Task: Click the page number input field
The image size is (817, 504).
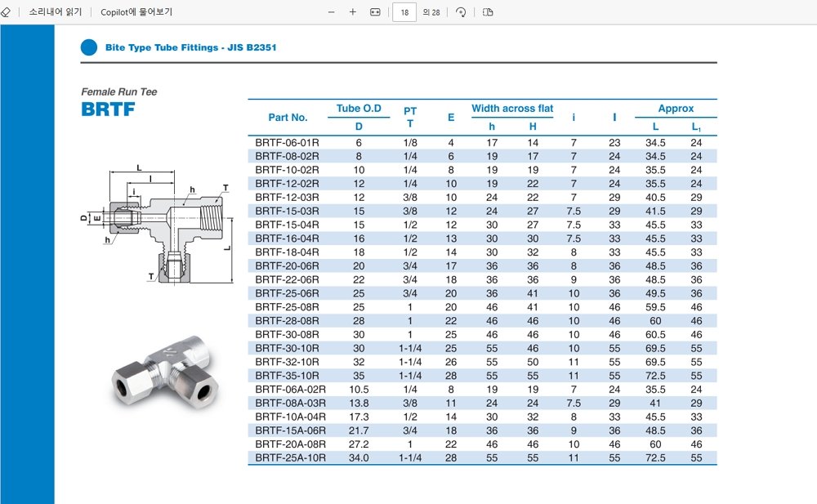Action: pos(404,12)
